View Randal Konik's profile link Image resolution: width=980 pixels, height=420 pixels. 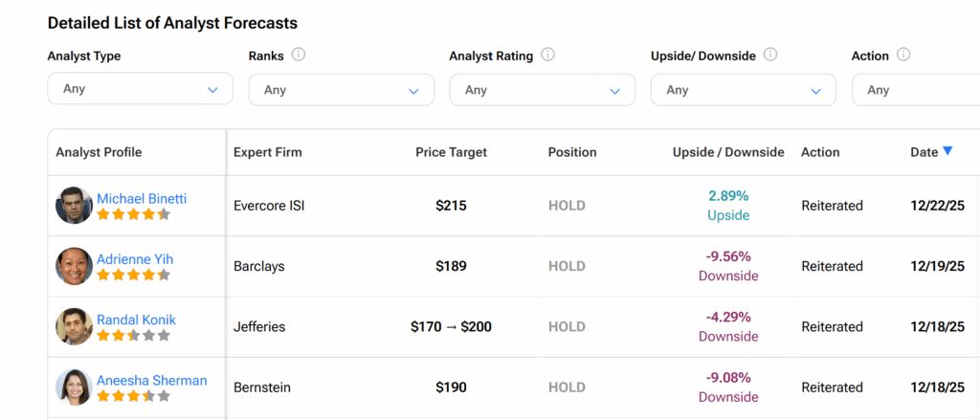[x=136, y=320]
